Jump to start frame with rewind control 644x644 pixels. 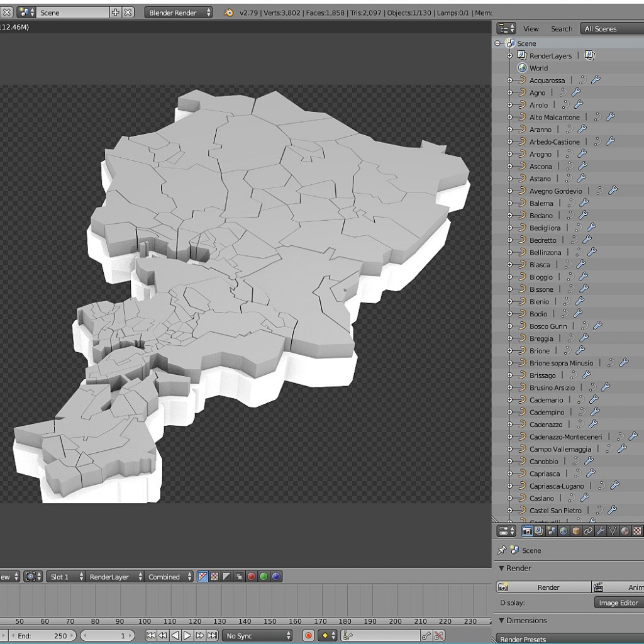150,636
